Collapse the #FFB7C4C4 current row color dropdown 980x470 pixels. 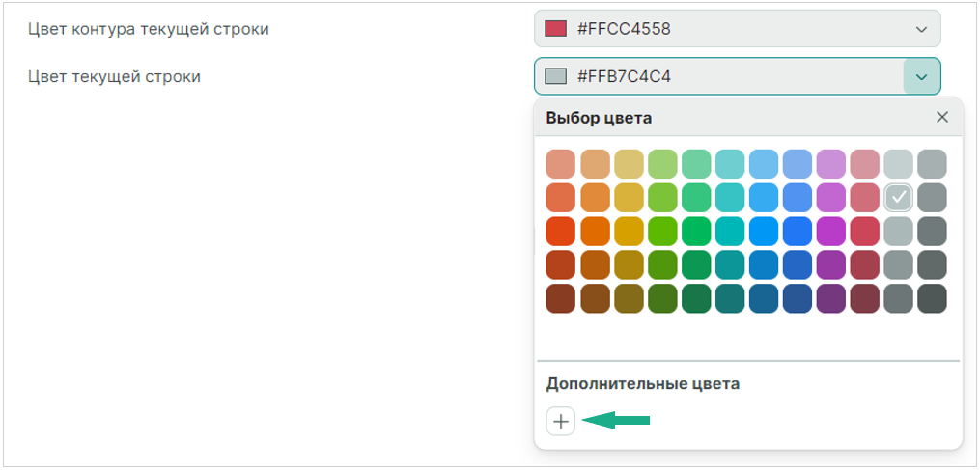click(x=921, y=76)
